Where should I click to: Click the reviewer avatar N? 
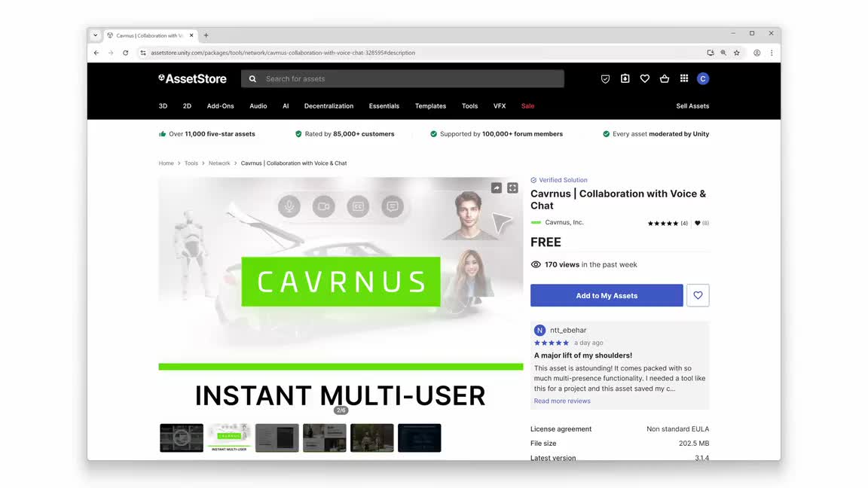[539, 331]
